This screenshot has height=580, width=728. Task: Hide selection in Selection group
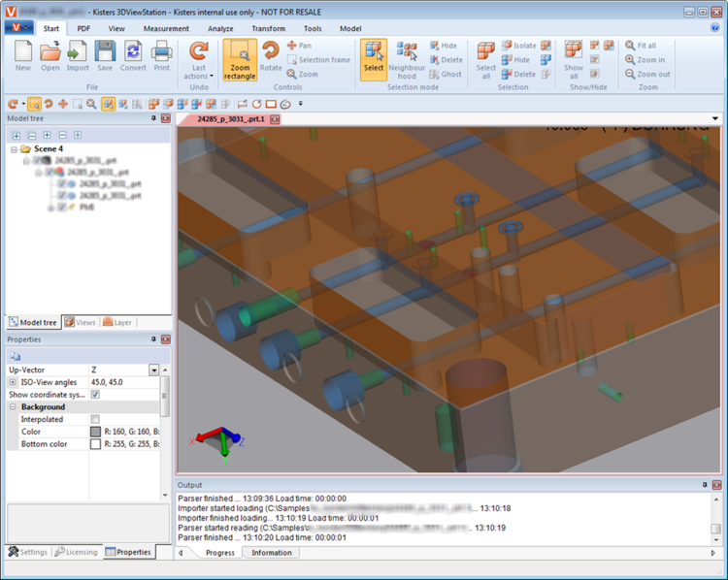pos(515,60)
